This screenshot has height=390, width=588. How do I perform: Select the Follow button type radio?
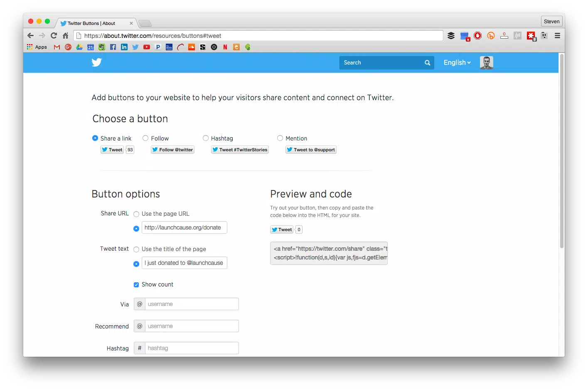click(145, 138)
